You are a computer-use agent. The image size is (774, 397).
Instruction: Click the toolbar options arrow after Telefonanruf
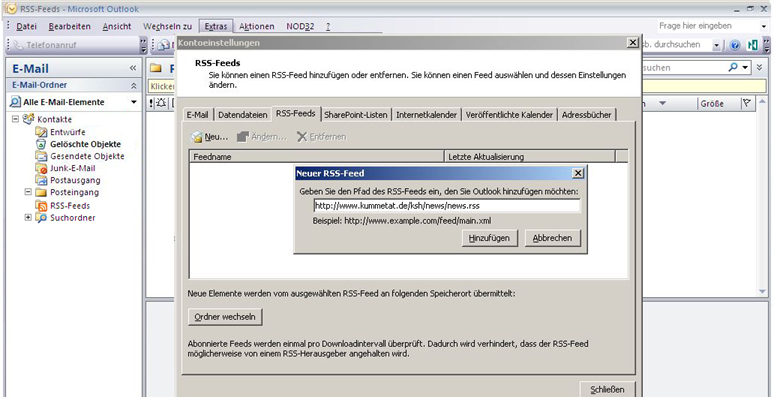(x=143, y=45)
